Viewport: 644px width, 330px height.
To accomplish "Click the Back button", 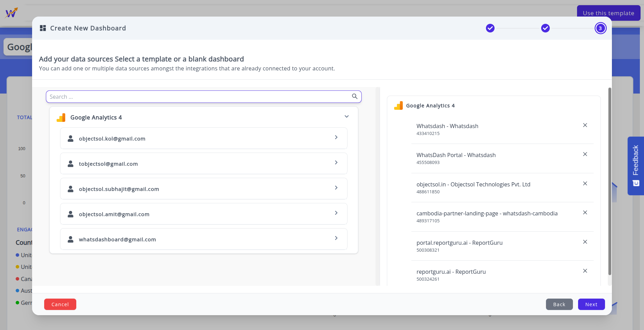I will coord(559,304).
